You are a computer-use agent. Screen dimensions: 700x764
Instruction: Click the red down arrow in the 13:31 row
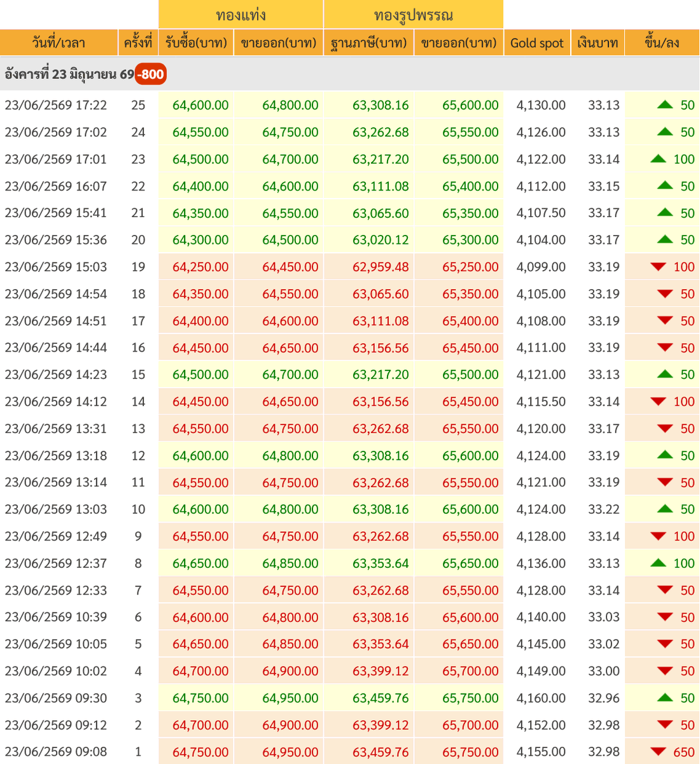[665, 428]
